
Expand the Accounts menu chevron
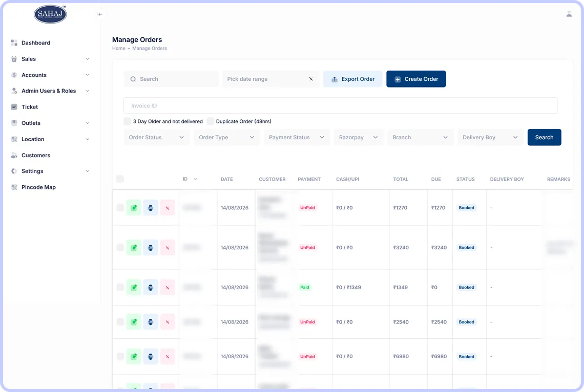pos(88,75)
